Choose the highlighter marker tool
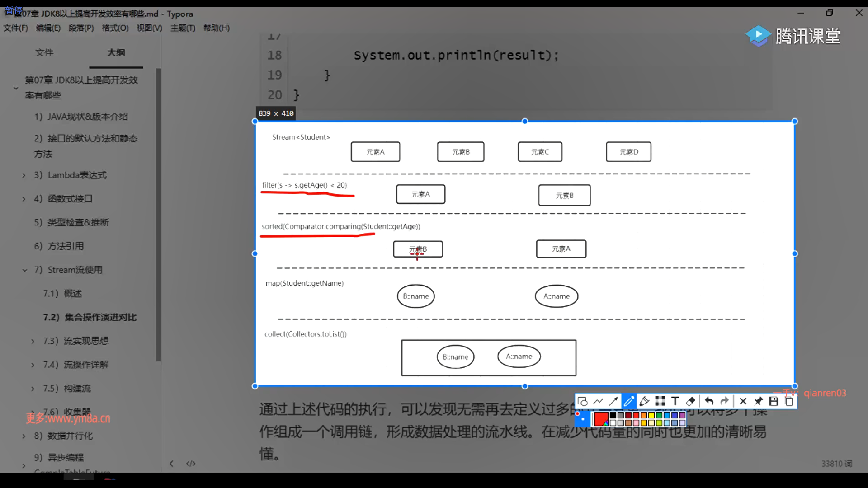The height and width of the screenshot is (488, 868). (644, 401)
